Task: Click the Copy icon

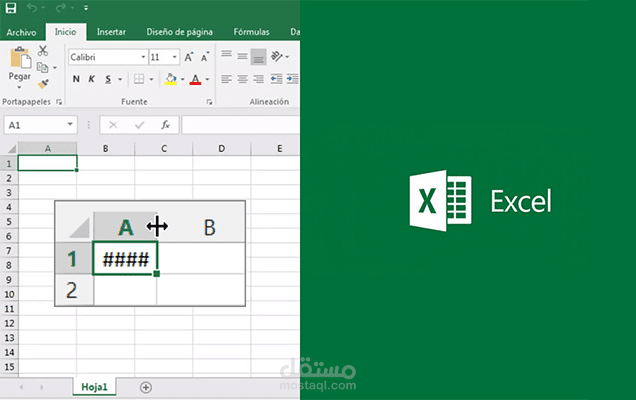Action: [x=42, y=67]
